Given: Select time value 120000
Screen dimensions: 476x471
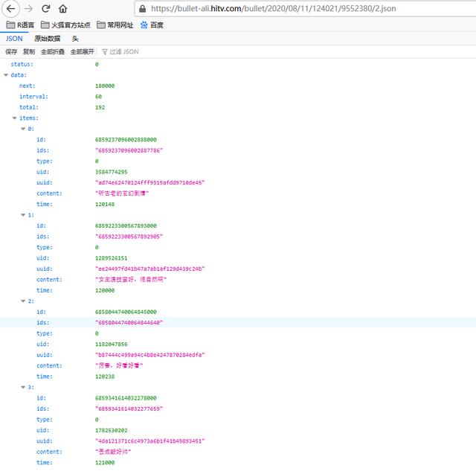Looking at the screenshot, I should click(105, 290).
